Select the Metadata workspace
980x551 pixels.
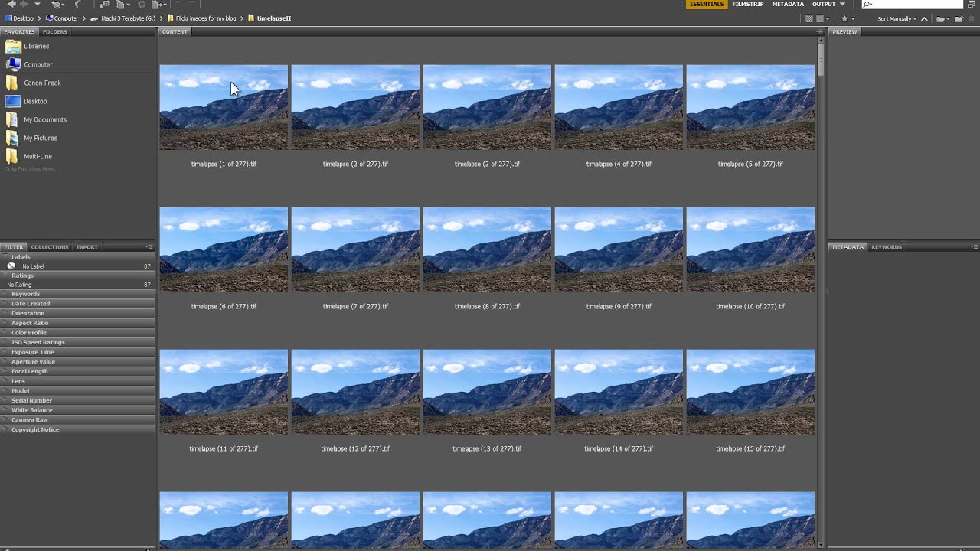click(x=788, y=4)
